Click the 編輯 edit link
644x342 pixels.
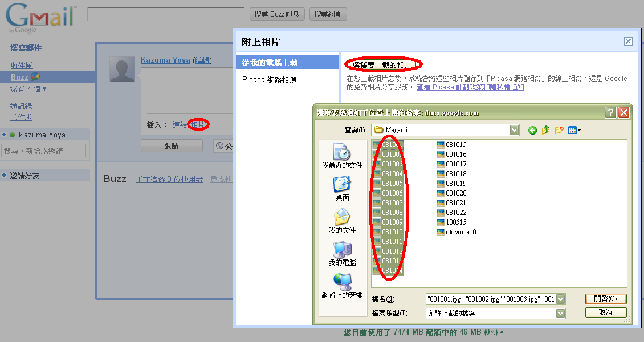click(202, 60)
